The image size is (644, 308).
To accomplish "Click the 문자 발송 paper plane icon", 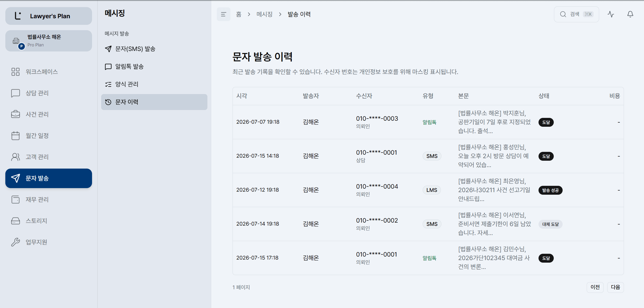I will pyautogui.click(x=15, y=178).
